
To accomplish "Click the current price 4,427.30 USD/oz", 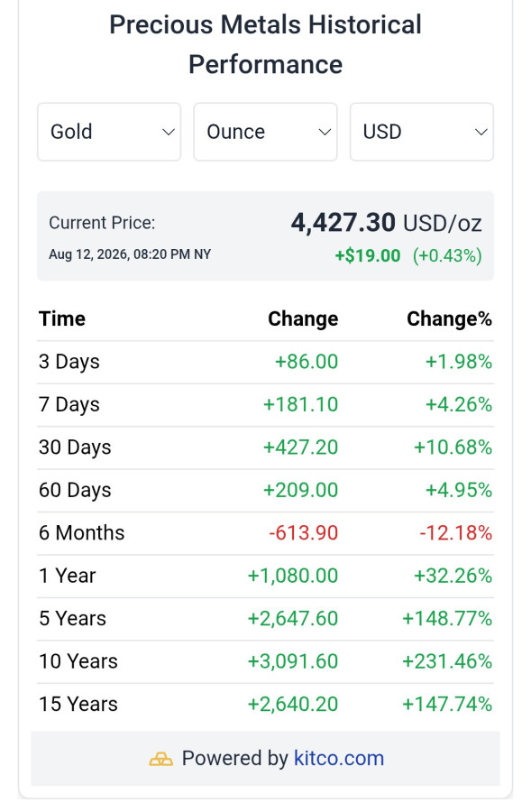I will 386,223.
